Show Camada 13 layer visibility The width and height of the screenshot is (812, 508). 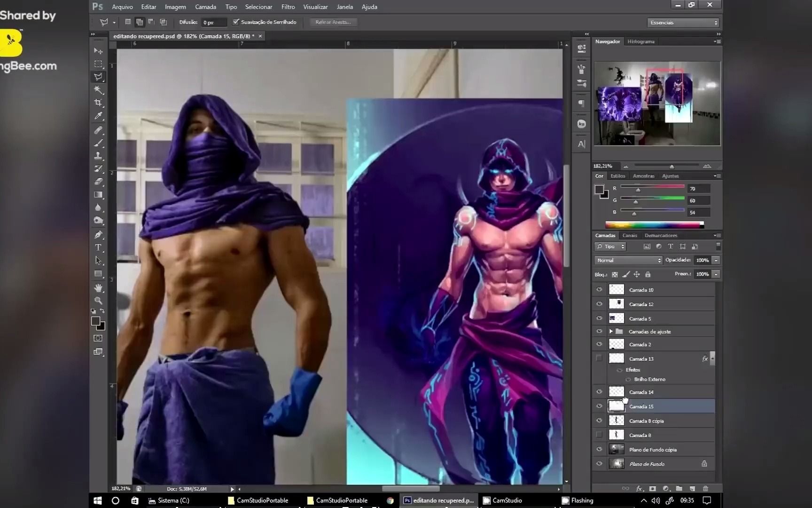tap(599, 358)
